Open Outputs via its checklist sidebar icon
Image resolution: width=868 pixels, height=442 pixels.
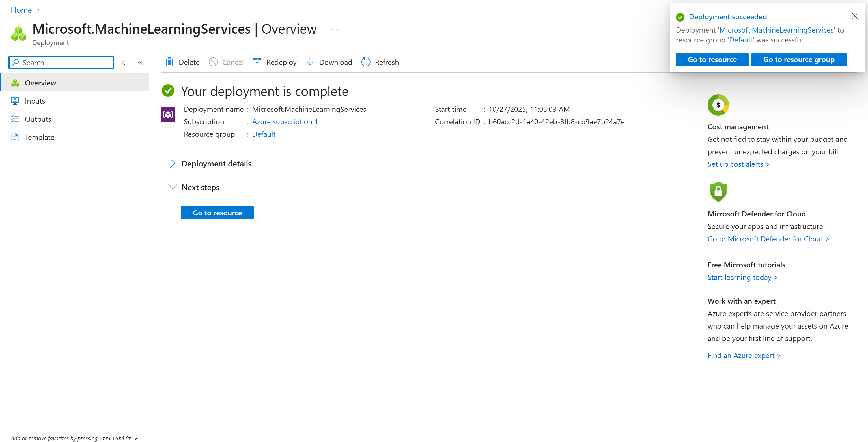[15, 119]
